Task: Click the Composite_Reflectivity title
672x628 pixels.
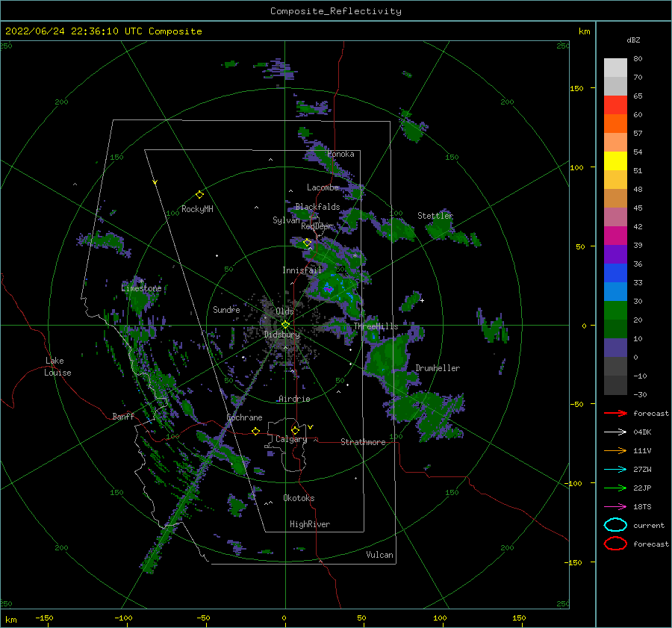Action: [x=335, y=11]
